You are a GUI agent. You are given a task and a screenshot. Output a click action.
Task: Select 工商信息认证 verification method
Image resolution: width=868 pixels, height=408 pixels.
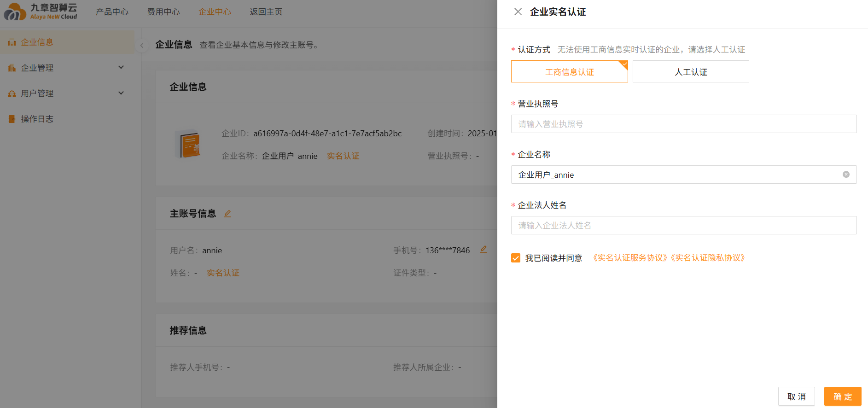(x=569, y=72)
